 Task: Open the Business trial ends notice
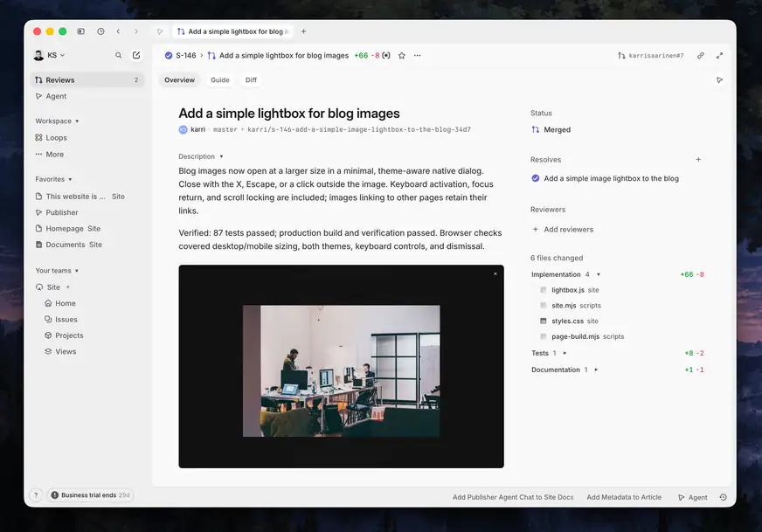coord(90,495)
